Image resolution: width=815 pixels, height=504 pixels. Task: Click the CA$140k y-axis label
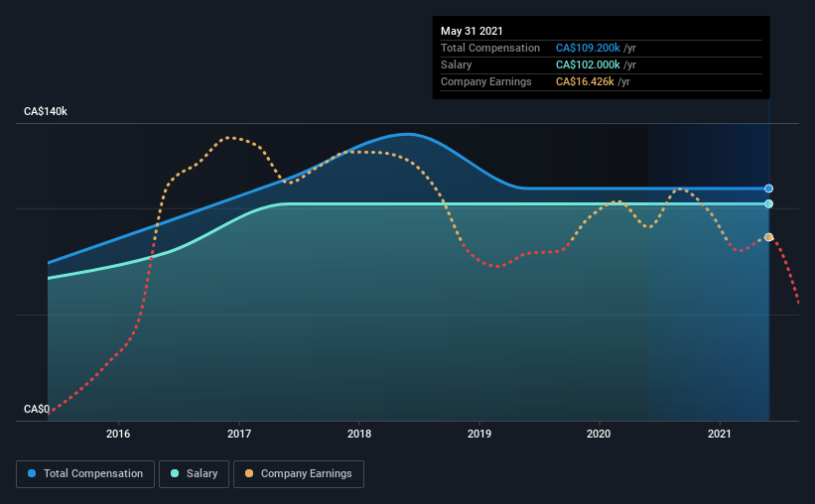[x=46, y=111]
